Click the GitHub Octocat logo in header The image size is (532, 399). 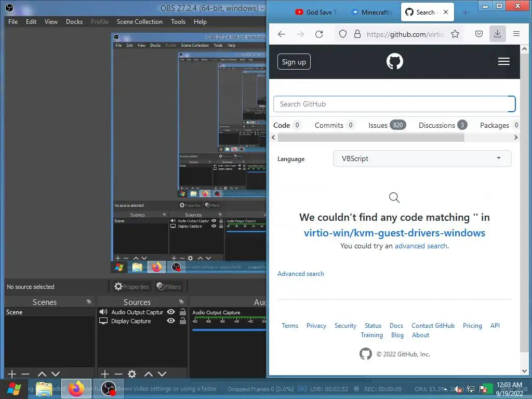pyautogui.click(x=395, y=61)
